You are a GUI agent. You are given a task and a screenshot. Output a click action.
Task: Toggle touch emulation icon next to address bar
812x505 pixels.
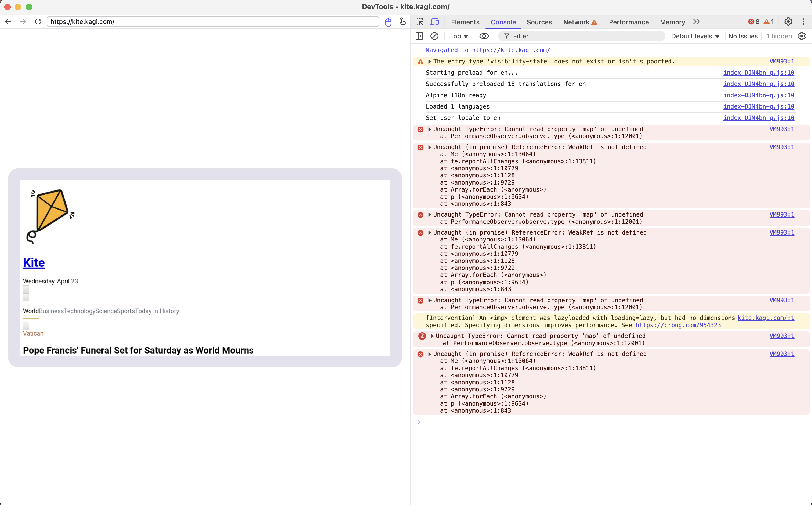point(403,22)
